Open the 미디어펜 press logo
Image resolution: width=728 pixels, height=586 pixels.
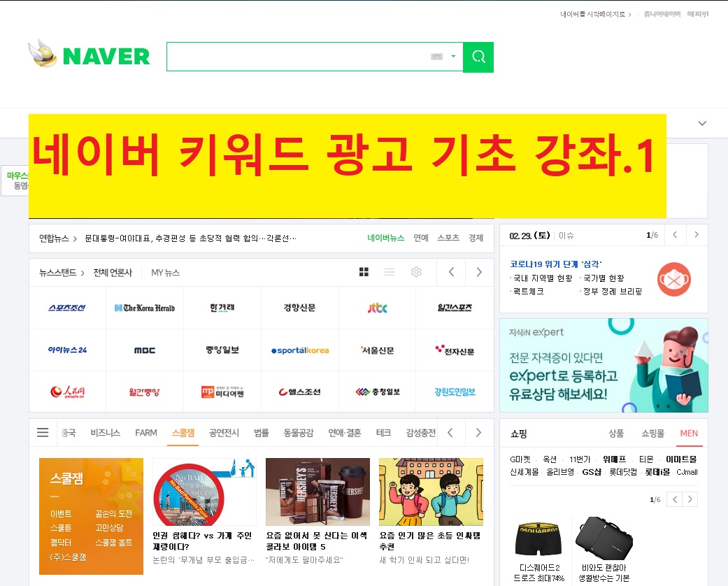click(222, 392)
